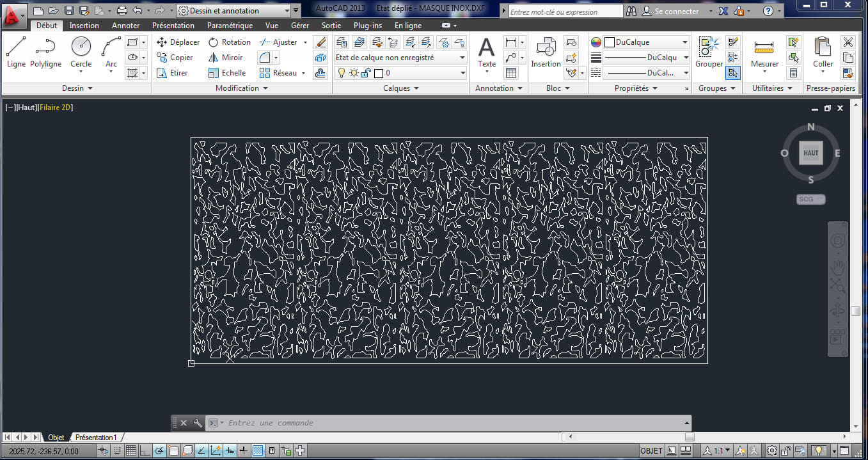Select the Arc tool
The image size is (868, 460).
point(111,52)
